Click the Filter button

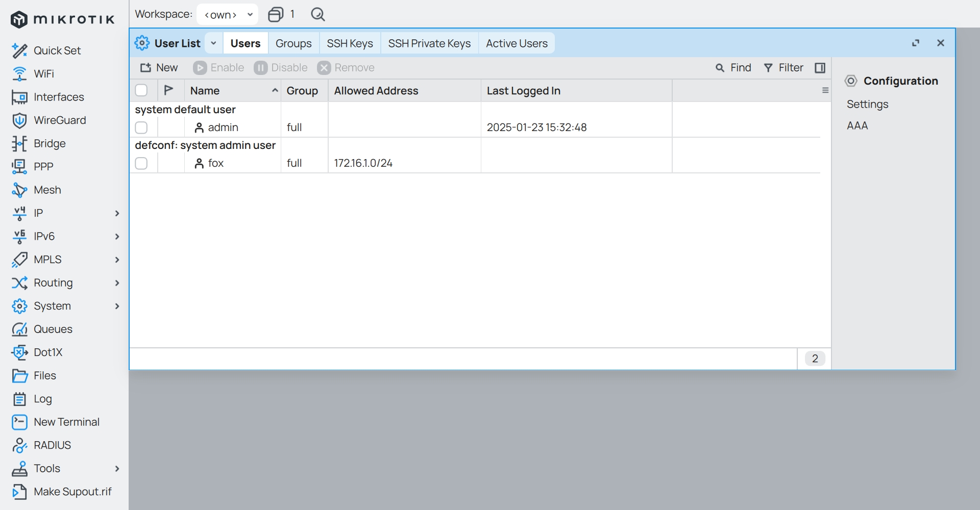(x=783, y=68)
